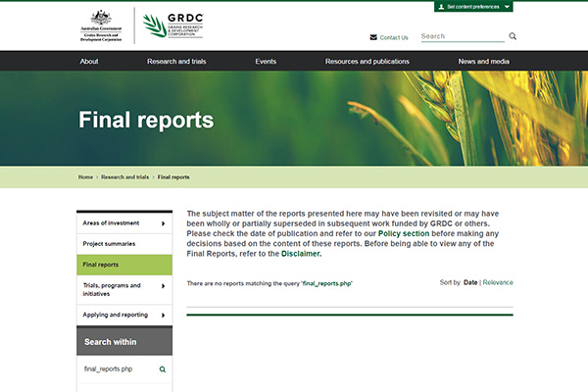Screen dimensions: 588x392
Task: Open the Events menu
Action: 266,61
